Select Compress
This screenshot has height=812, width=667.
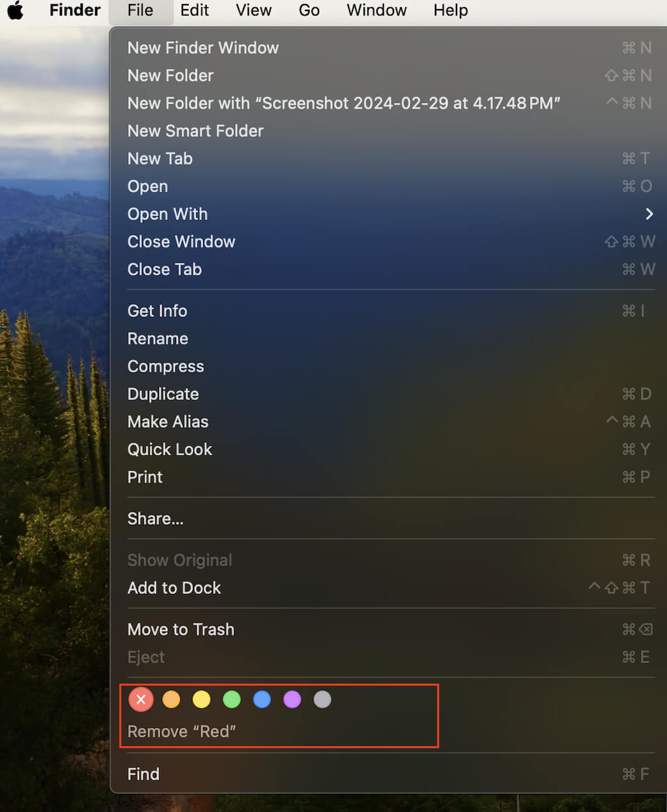[389, 366]
